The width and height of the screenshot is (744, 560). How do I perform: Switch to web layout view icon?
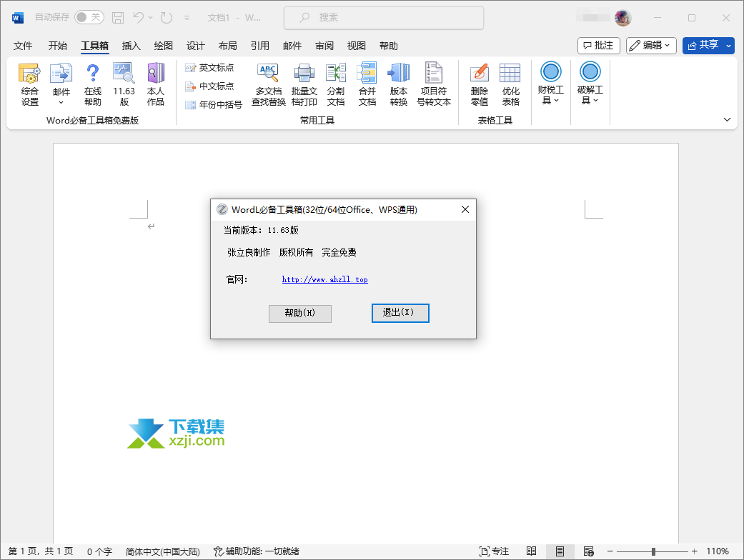(589, 551)
